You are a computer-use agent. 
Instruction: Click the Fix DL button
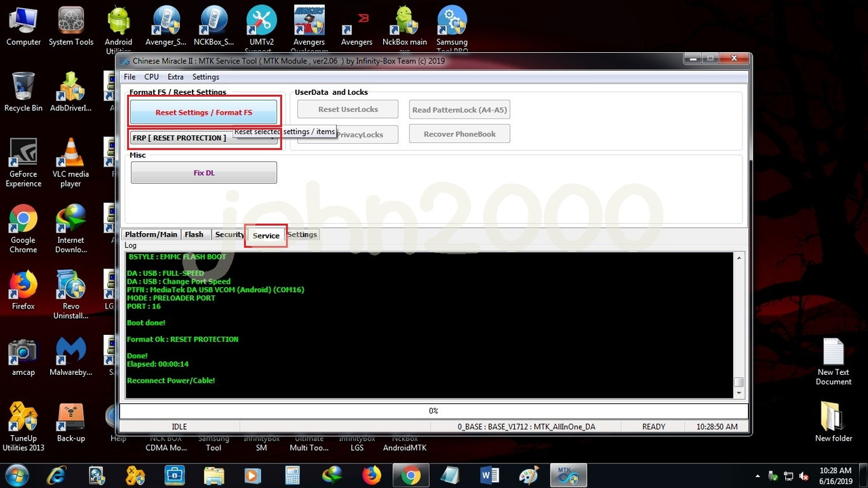click(203, 172)
